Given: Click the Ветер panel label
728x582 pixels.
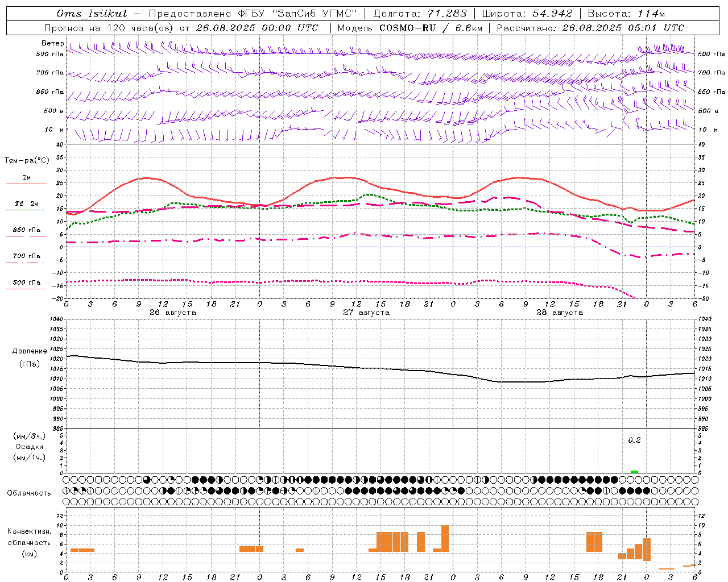Looking at the screenshot, I should (x=52, y=43).
